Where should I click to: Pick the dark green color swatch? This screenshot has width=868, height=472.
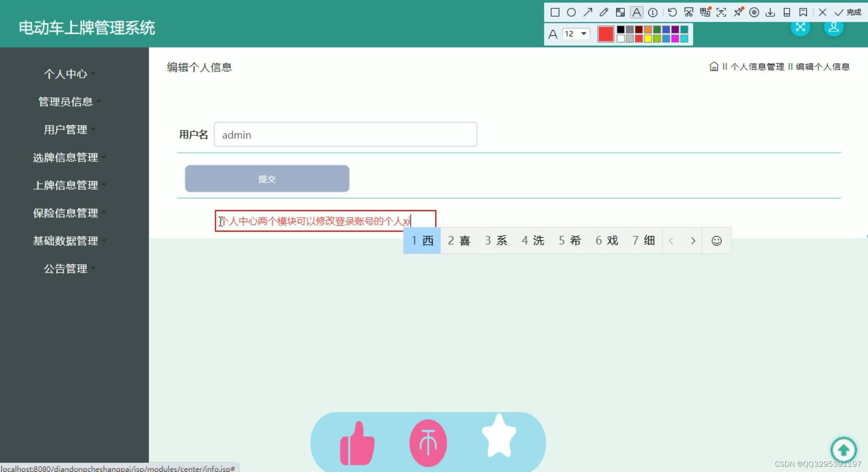(x=657, y=30)
